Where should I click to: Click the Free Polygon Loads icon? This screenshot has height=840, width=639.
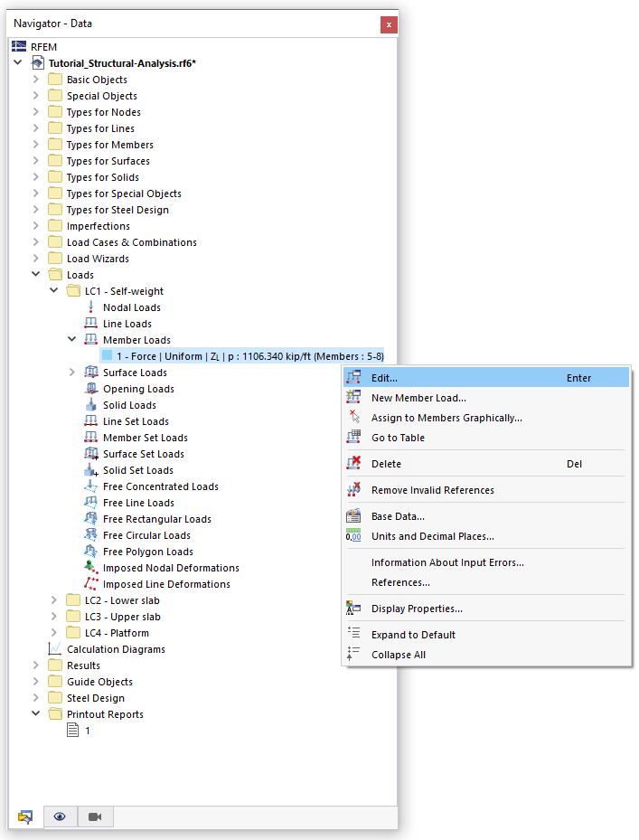[91, 552]
